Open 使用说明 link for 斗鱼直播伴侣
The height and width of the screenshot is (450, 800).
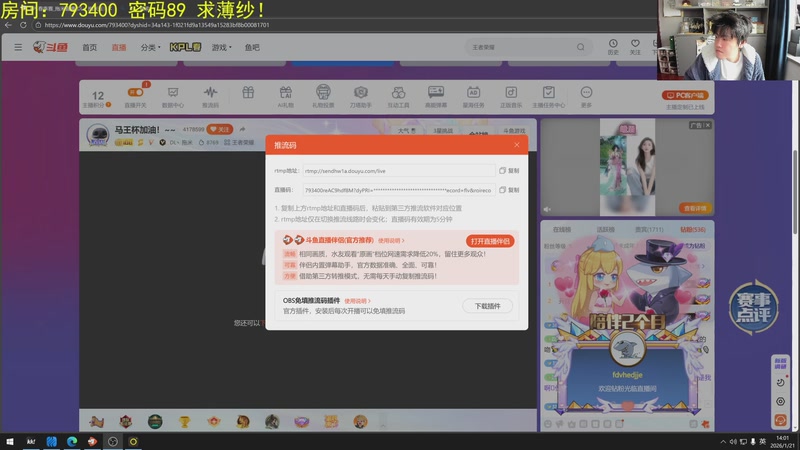coord(391,240)
